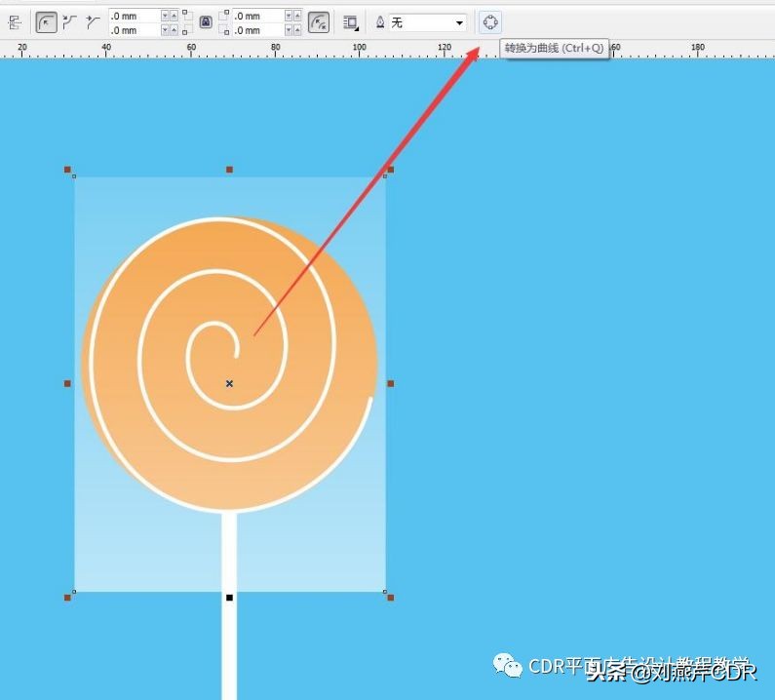Click the top-left corner radius field
The image size is (775, 700).
135,17
